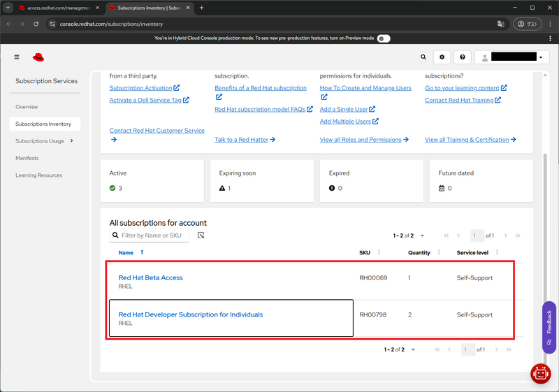Open a new browser tab
This screenshot has height=392, width=559.
click(201, 8)
